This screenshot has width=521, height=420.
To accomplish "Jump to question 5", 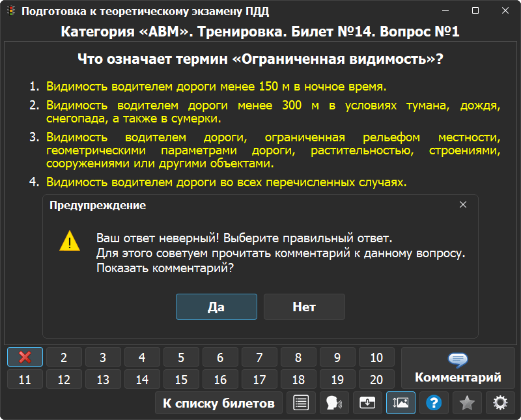I will click(x=181, y=357).
